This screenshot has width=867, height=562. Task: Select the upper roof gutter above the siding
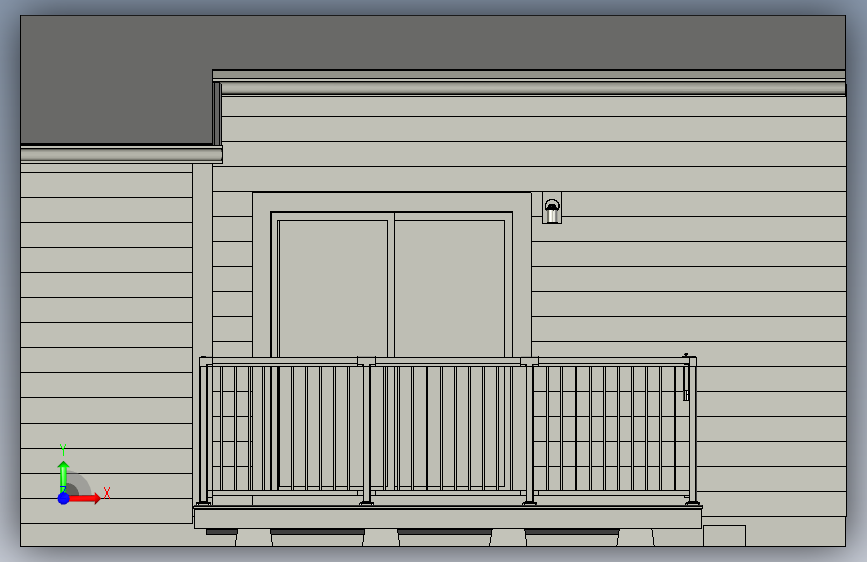pyautogui.click(x=532, y=87)
